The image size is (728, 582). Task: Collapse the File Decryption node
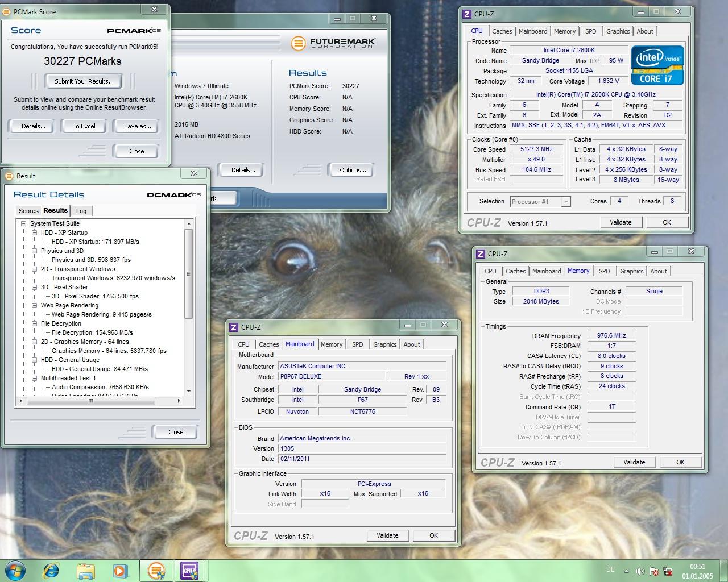pos(35,323)
